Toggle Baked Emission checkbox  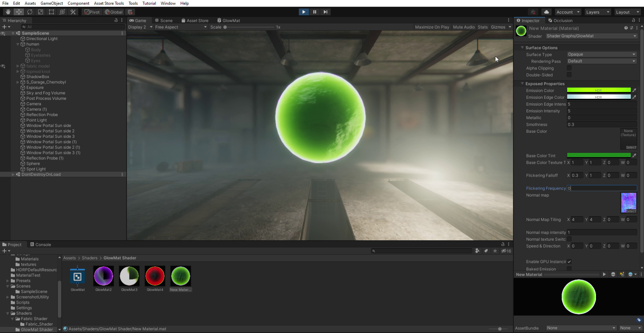coord(569,269)
